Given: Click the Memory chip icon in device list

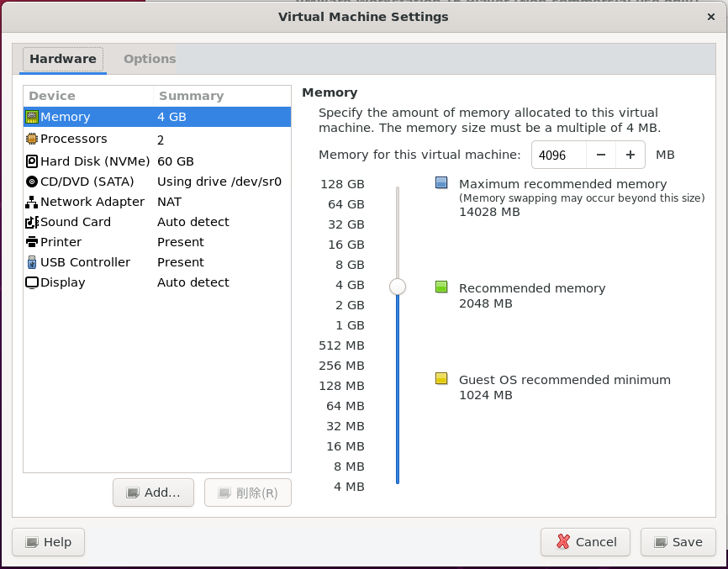Looking at the screenshot, I should [x=32, y=117].
